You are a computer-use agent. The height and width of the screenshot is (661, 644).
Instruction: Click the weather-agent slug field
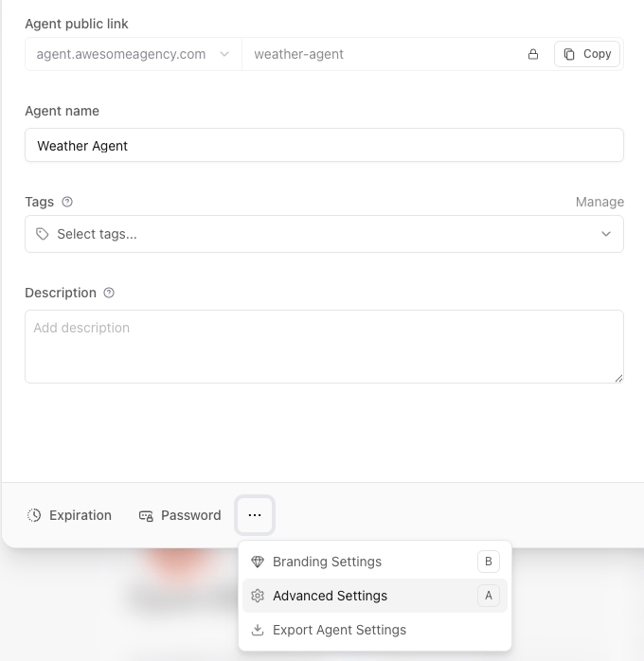(382, 54)
